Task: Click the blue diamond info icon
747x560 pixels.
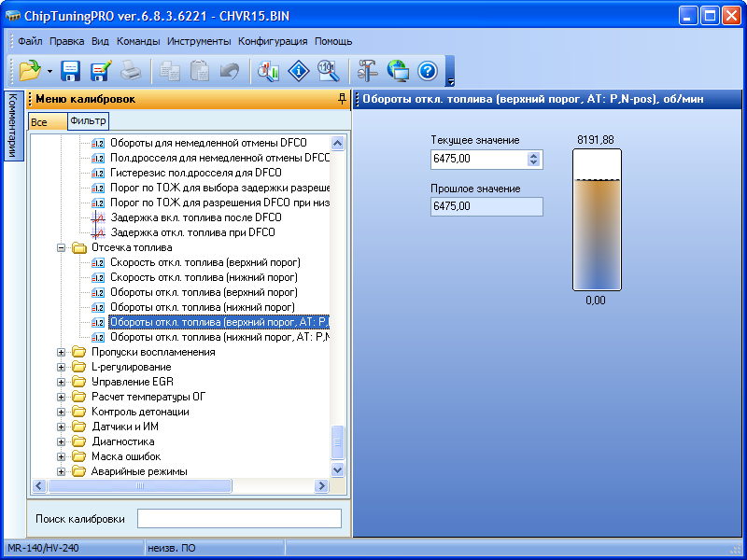Action: [x=298, y=71]
